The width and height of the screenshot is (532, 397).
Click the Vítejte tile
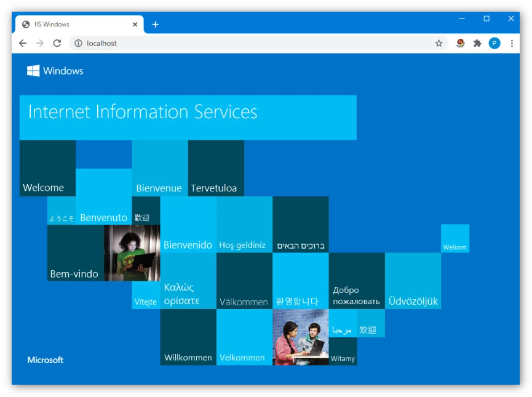(x=146, y=295)
